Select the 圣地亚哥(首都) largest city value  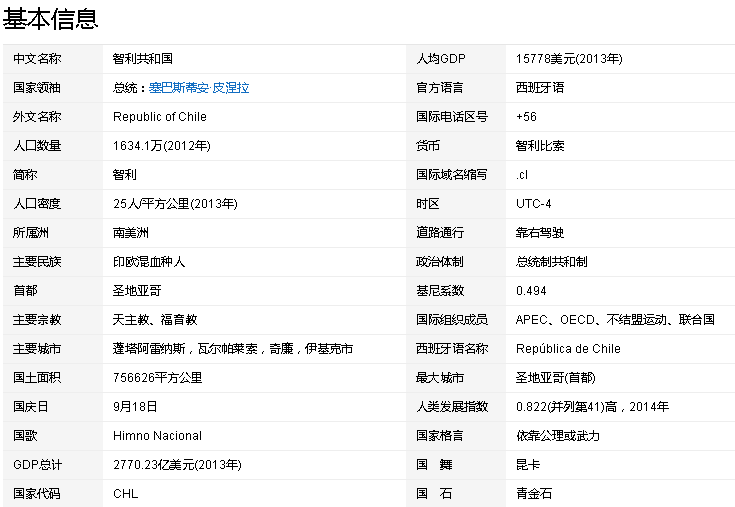coord(555,378)
